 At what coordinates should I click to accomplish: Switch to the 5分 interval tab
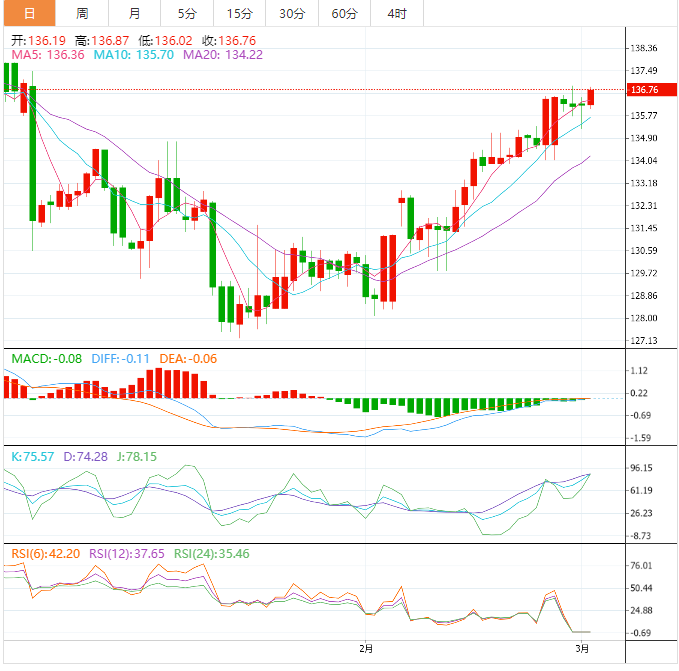tap(187, 13)
